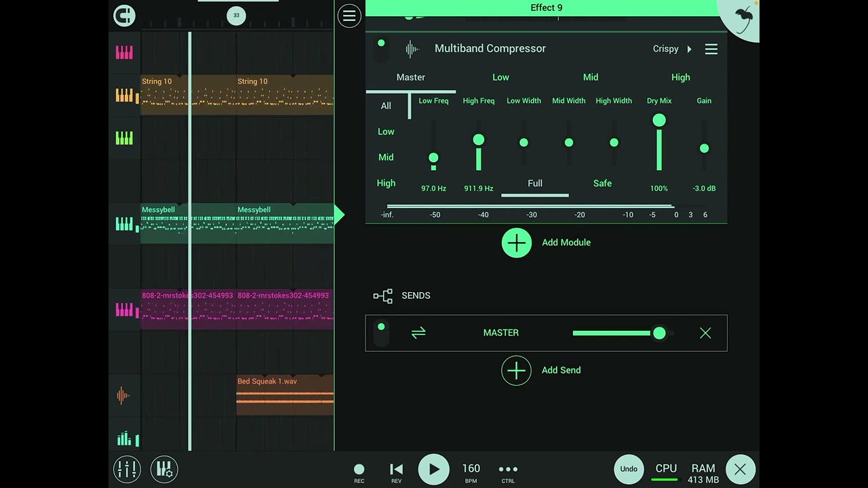Click the Gain slider knob
868x488 pixels.
click(x=704, y=148)
